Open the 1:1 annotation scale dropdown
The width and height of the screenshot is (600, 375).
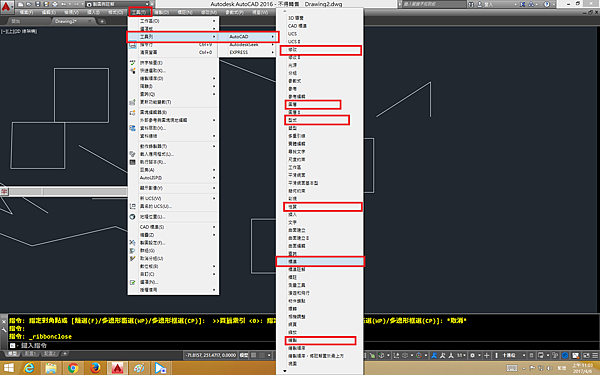point(461,355)
